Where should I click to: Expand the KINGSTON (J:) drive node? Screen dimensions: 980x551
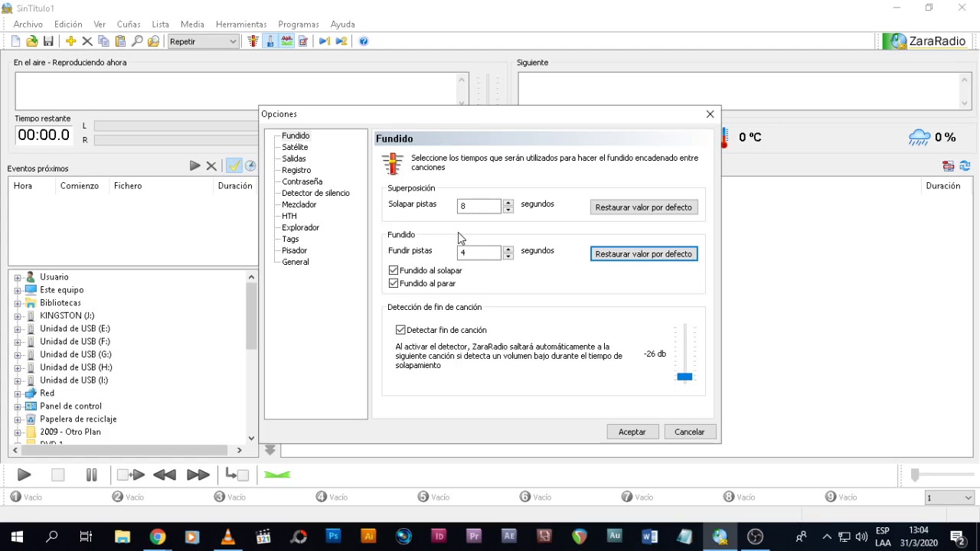[18, 316]
